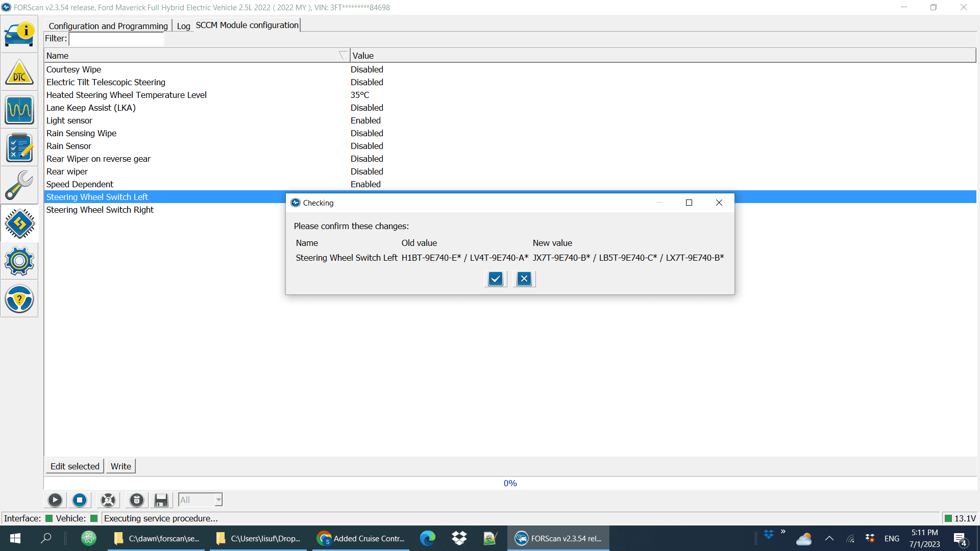Open the configuration and programming chip section
The height and width of the screenshot is (551, 980).
[x=19, y=223]
